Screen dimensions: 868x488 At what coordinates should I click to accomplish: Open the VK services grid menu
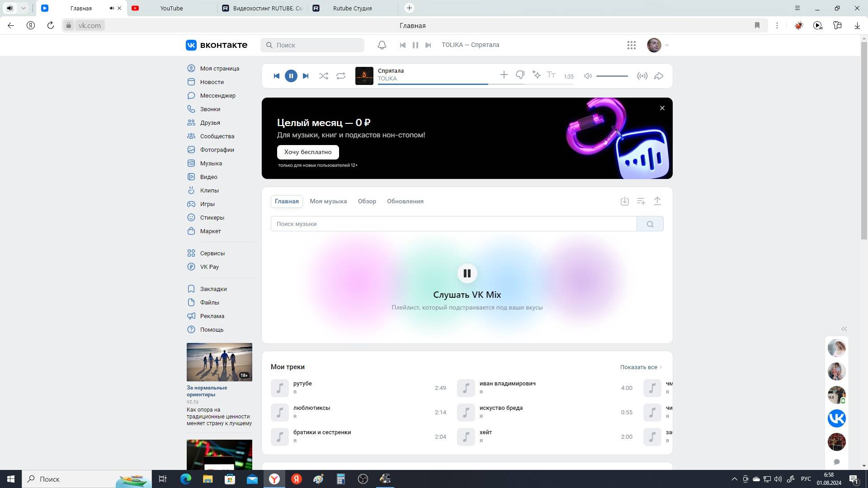pos(632,45)
